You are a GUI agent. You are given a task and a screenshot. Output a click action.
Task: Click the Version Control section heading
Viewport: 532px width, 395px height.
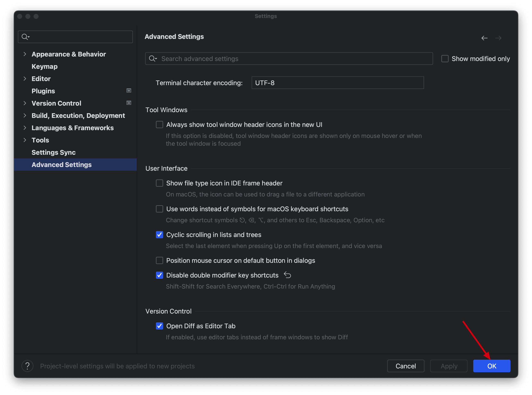click(168, 311)
